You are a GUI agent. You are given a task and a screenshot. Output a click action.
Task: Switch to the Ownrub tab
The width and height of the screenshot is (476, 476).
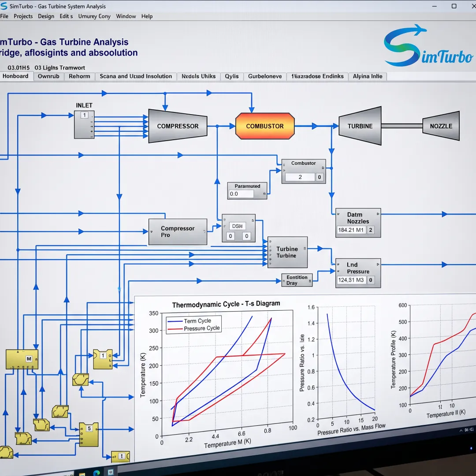(x=48, y=76)
